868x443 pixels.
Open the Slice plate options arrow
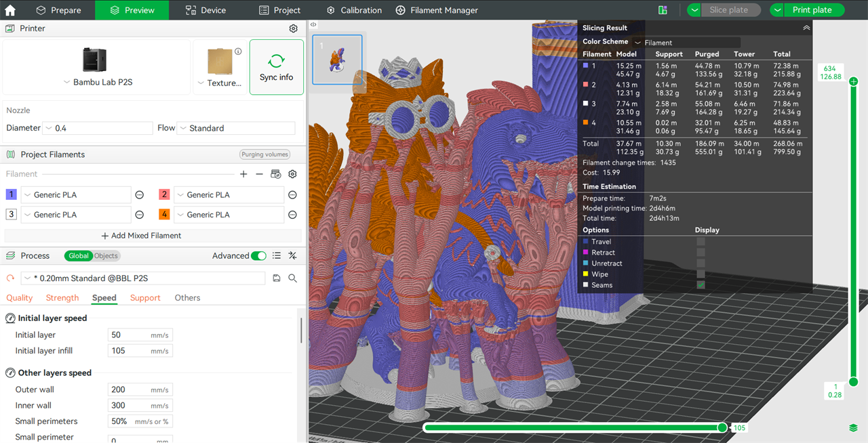coord(694,10)
